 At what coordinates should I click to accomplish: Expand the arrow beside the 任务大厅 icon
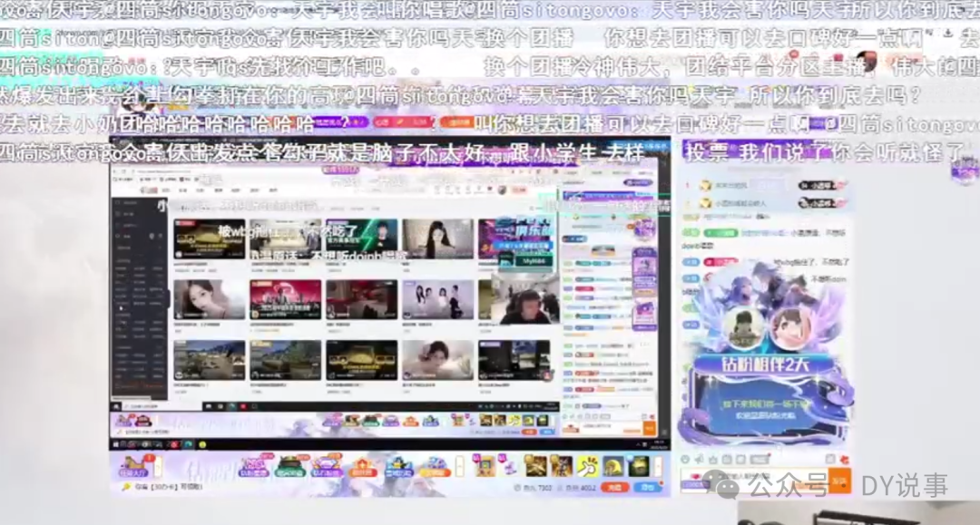click(158, 466)
